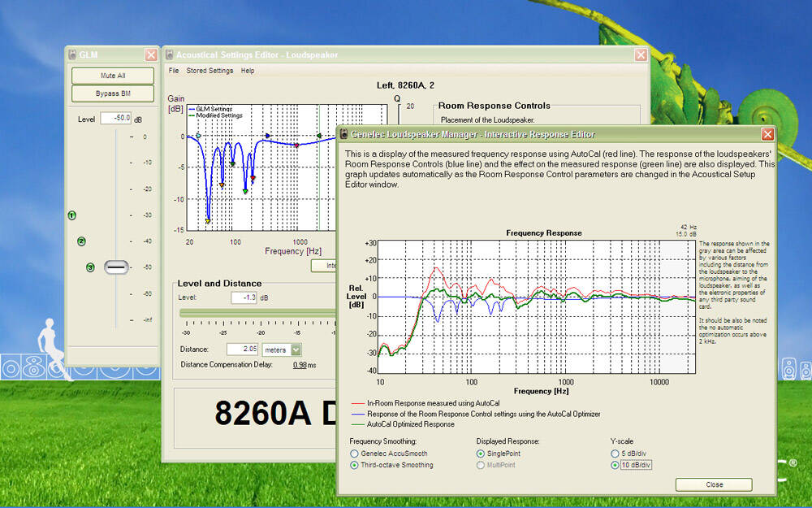Screen dimensions: 812x508
Task: Select the pink filter marker near 1000 Hz
Action: [296, 145]
